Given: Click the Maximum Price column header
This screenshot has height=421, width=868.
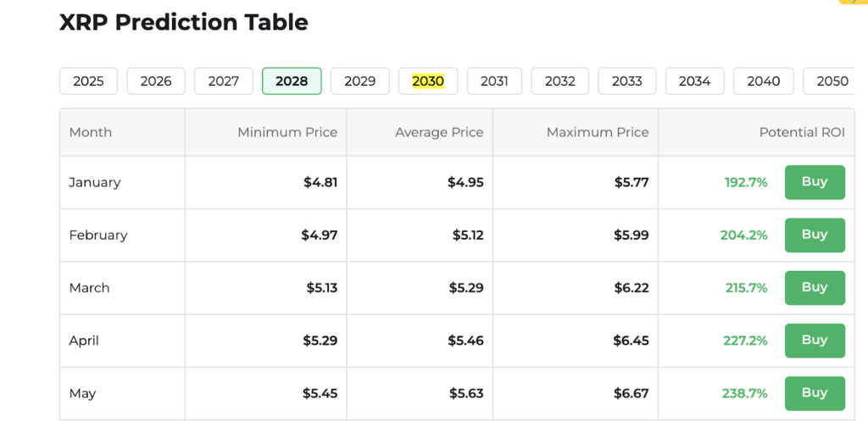Looking at the screenshot, I should 598,132.
